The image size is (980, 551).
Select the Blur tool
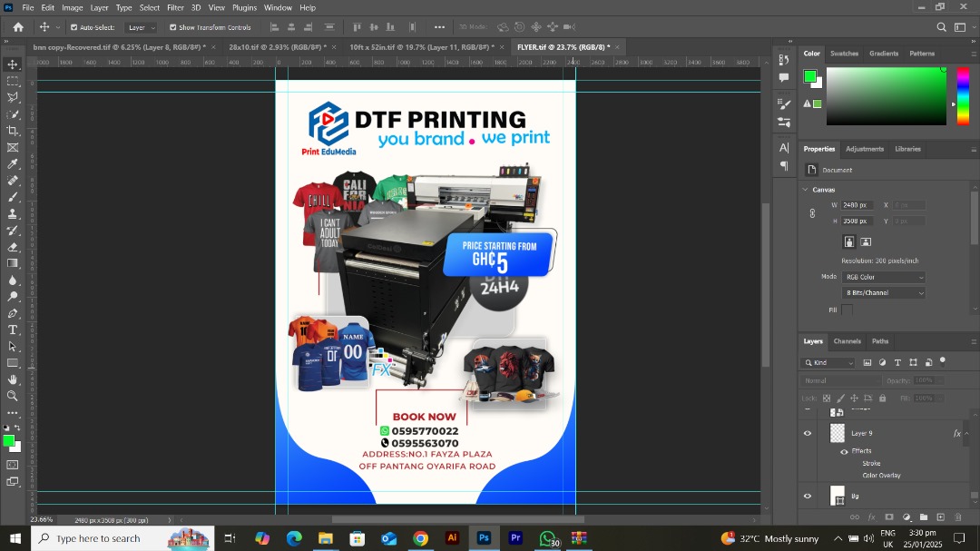point(13,280)
